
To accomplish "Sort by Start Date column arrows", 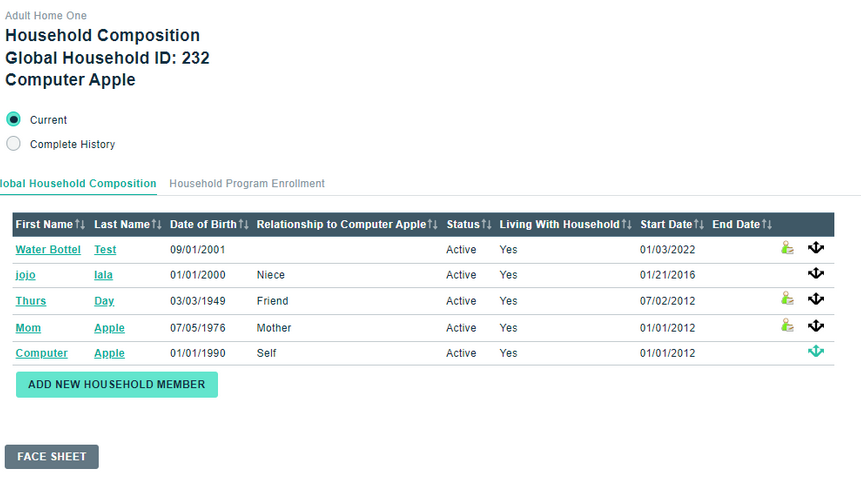I will coord(699,225).
